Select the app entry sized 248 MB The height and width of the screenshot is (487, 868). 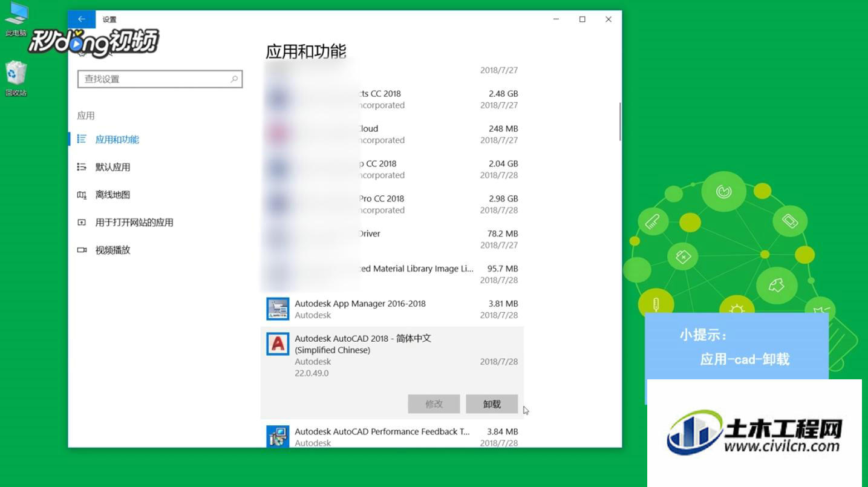(x=392, y=134)
